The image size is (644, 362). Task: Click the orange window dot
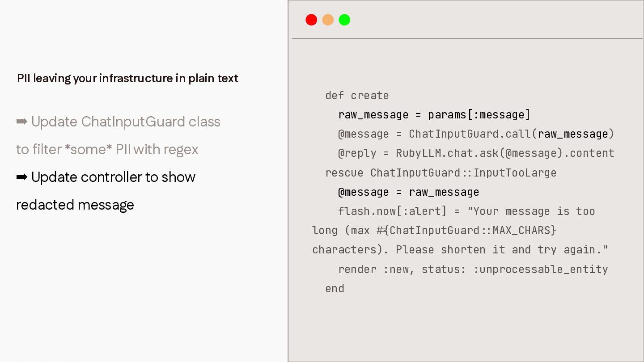coord(328,20)
